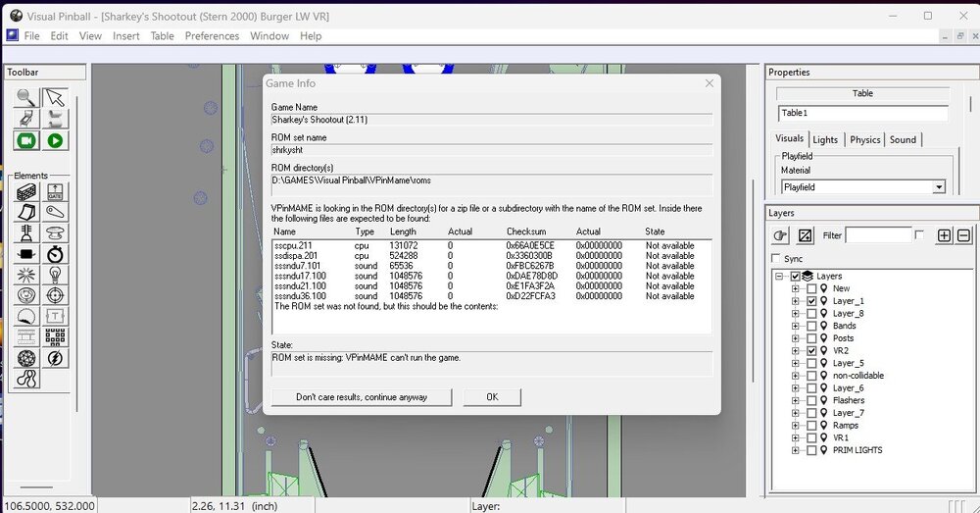
Task: Expand the Layer_6 tree node
Action: pyautogui.click(x=795, y=387)
